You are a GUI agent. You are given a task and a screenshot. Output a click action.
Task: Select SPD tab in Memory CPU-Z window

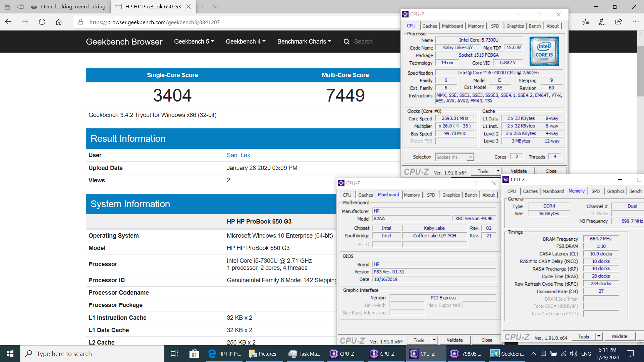[595, 191]
